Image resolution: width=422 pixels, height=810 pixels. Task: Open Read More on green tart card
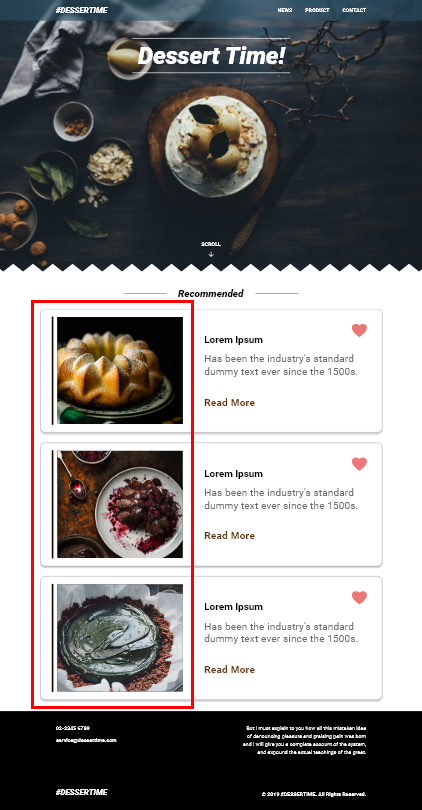pyautogui.click(x=229, y=669)
